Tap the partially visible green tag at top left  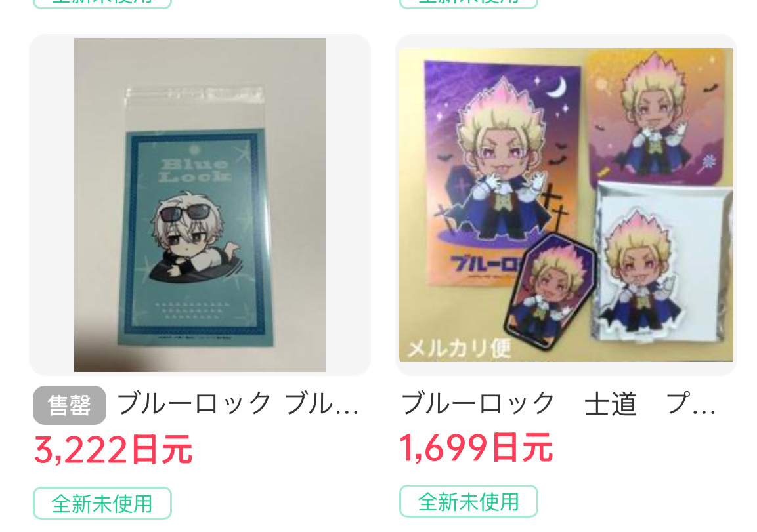pos(102,4)
